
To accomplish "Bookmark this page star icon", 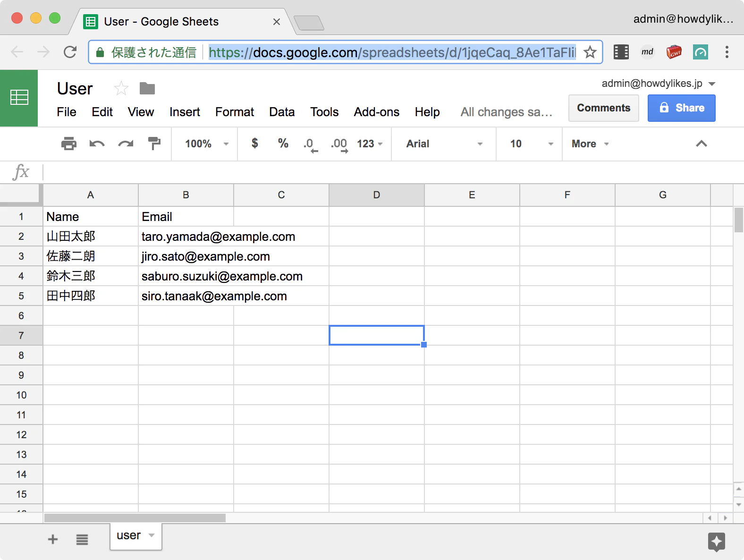I will 590,52.
